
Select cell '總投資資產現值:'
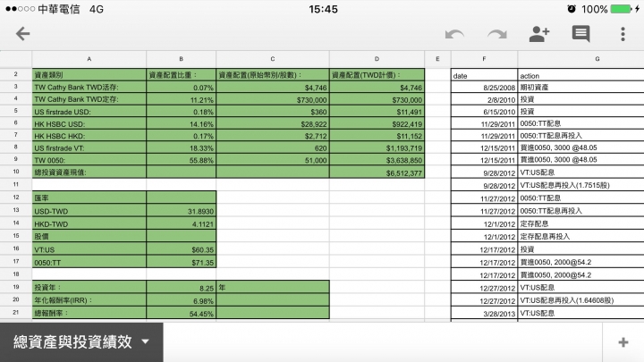[89, 173]
